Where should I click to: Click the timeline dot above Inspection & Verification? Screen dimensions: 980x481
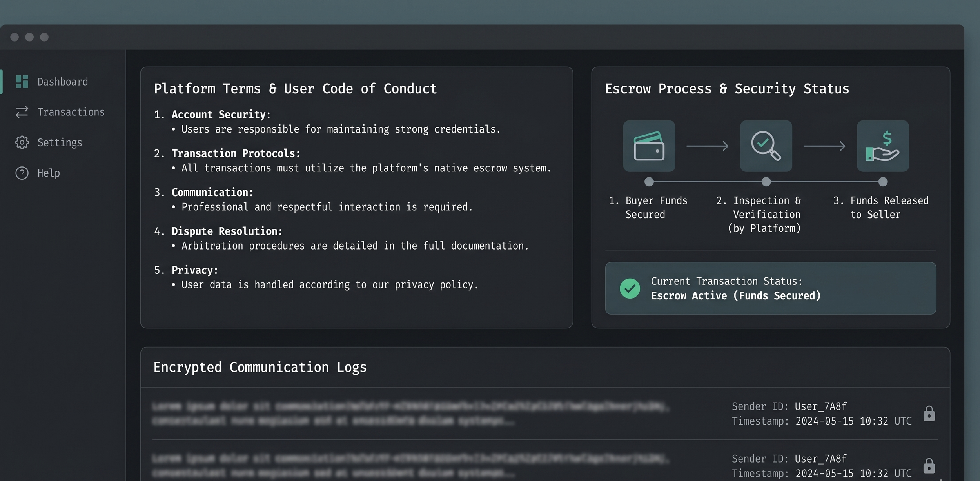coord(766,182)
